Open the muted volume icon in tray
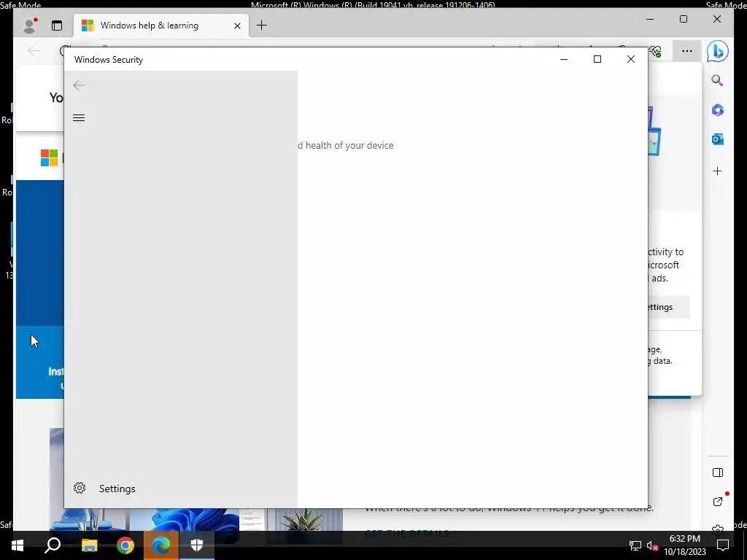 [653, 545]
